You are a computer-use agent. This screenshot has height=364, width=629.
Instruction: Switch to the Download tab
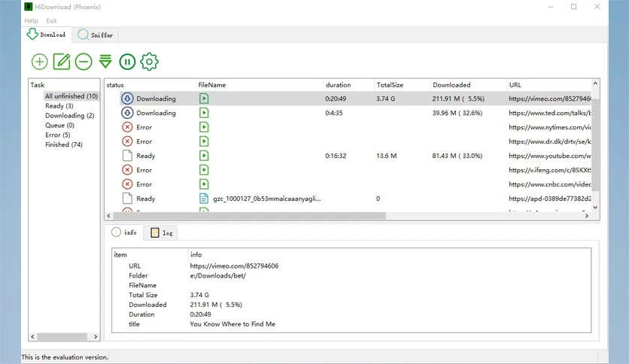(x=47, y=35)
